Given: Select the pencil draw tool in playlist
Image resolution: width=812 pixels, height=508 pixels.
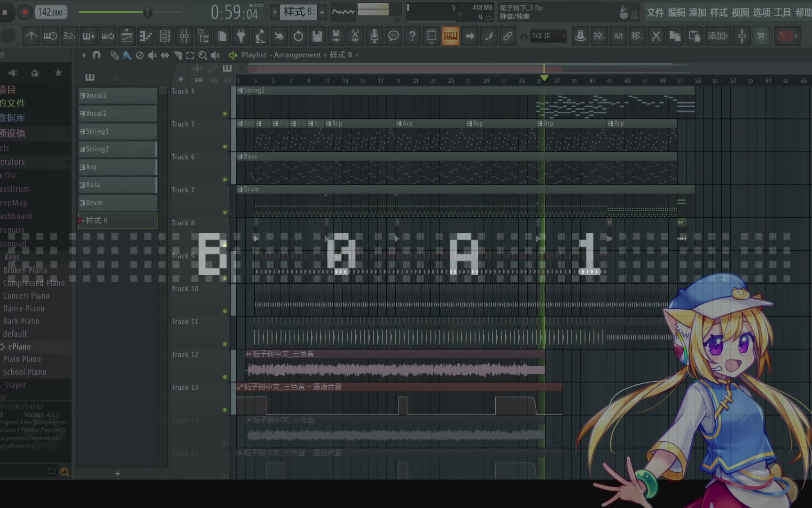Looking at the screenshot, I should (114, 55).
